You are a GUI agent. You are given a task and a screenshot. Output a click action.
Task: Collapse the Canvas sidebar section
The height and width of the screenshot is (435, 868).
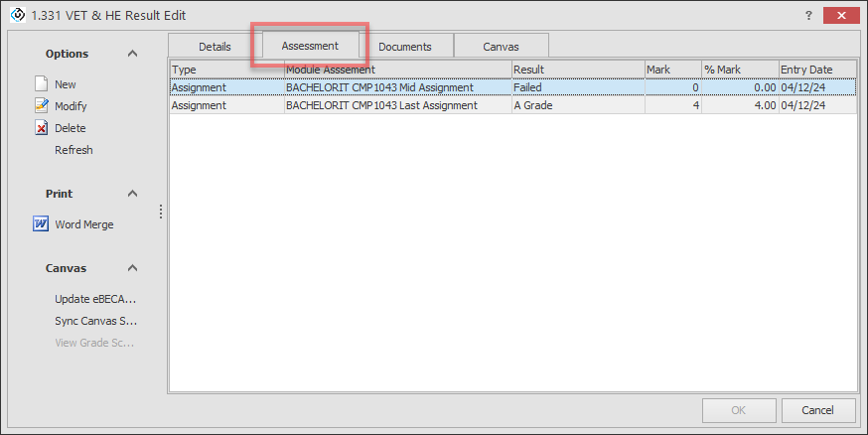pyautogui.click(x=132, y=268)
